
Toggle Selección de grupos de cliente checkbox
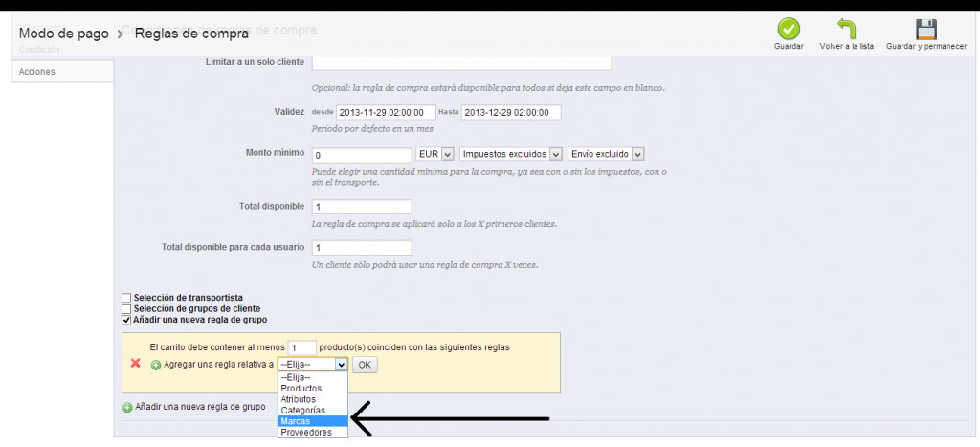click(126, 309)
